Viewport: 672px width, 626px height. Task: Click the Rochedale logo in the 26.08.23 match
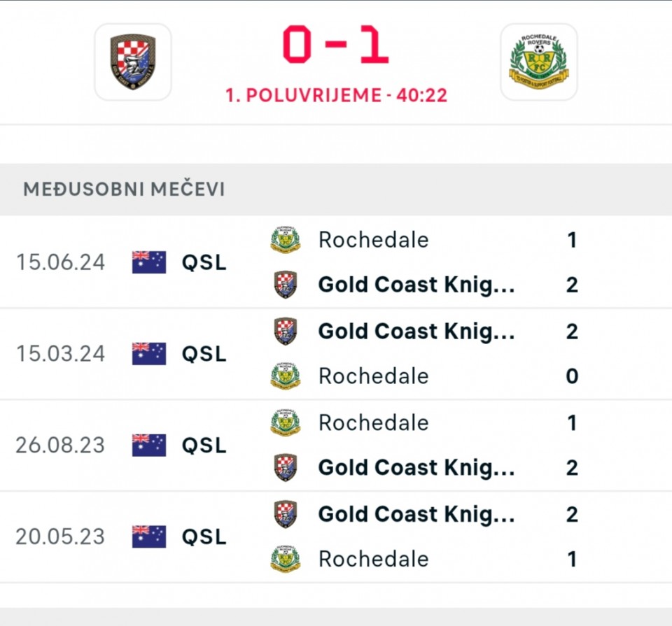tap(286, 422)
